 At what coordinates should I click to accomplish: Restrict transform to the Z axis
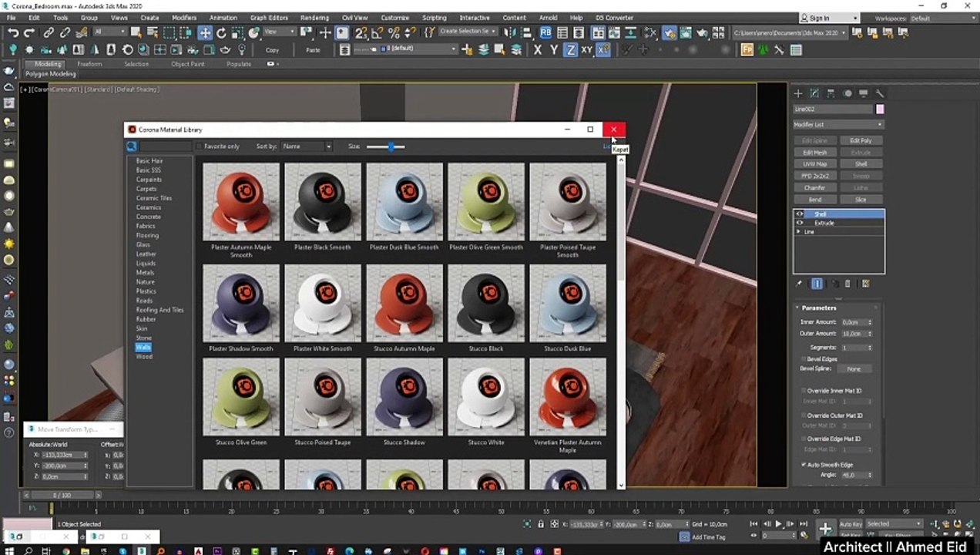(x=570, y=49)
